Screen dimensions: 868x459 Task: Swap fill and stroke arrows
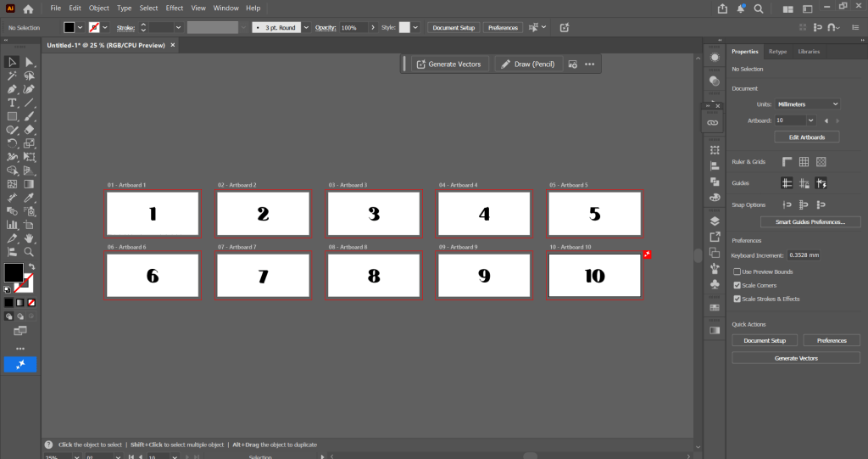click(x=31, y=266)
